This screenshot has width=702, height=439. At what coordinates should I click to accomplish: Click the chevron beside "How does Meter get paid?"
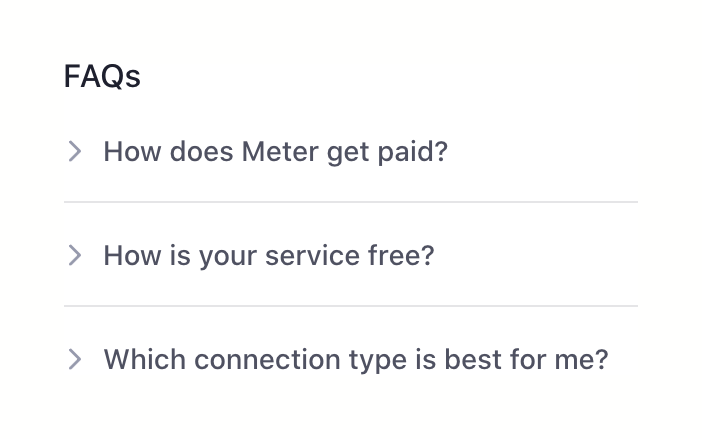(74, 152)
